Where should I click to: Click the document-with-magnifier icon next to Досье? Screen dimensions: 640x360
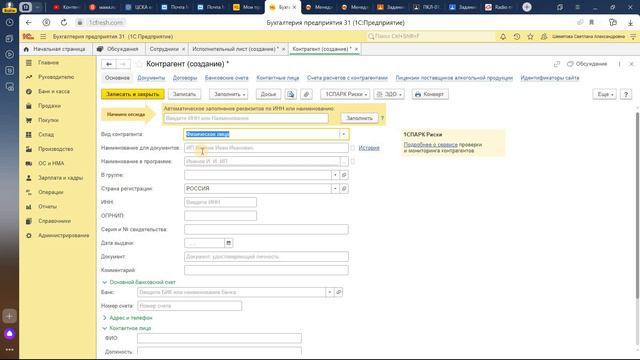[x=291, y=94]
